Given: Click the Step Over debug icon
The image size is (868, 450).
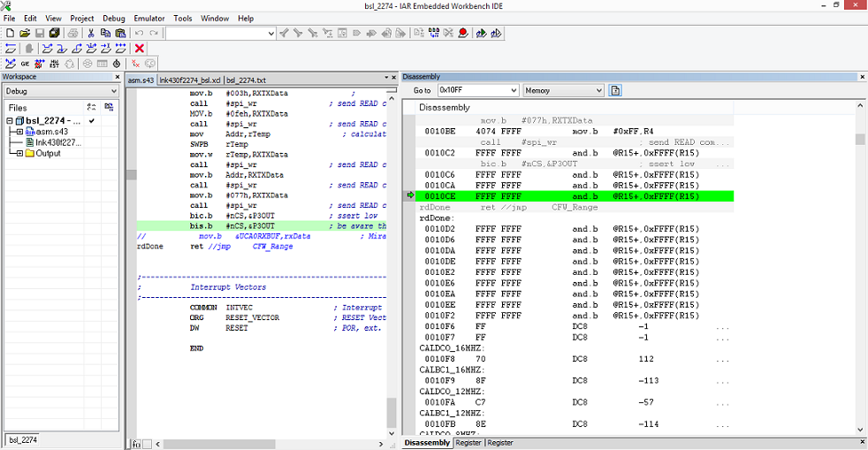Looking at the screenshot, I should (x=48, y=49).
